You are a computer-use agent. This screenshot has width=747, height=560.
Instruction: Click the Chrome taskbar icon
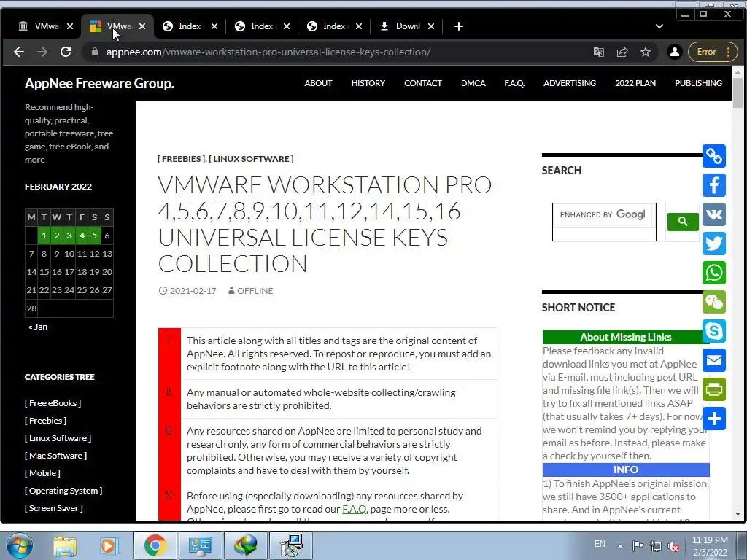[x=155, y=545]
